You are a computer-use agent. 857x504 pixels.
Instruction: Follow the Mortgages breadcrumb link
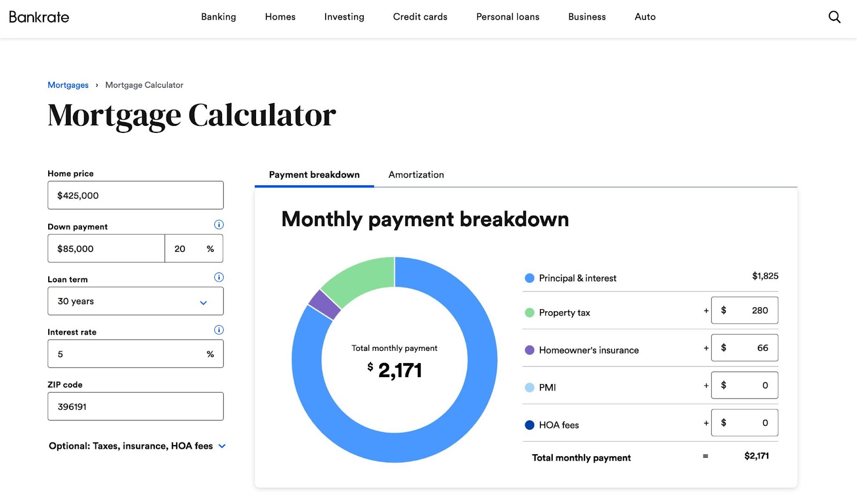68,85
